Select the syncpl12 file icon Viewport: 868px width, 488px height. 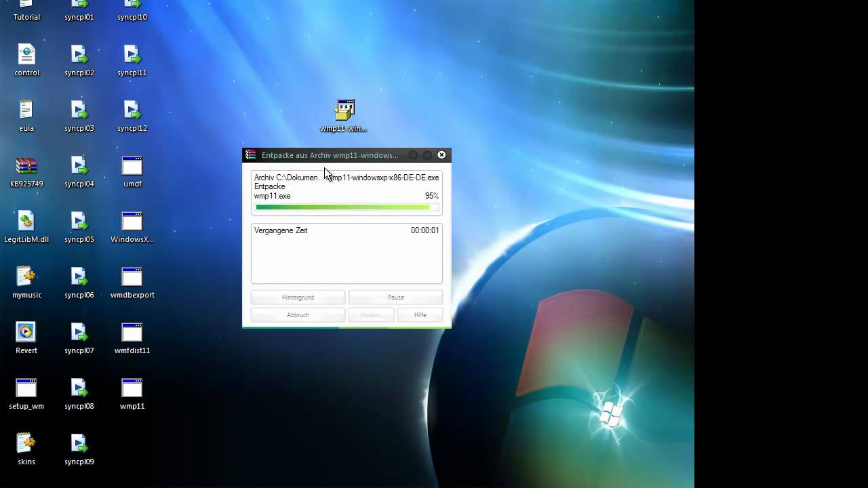132,115
